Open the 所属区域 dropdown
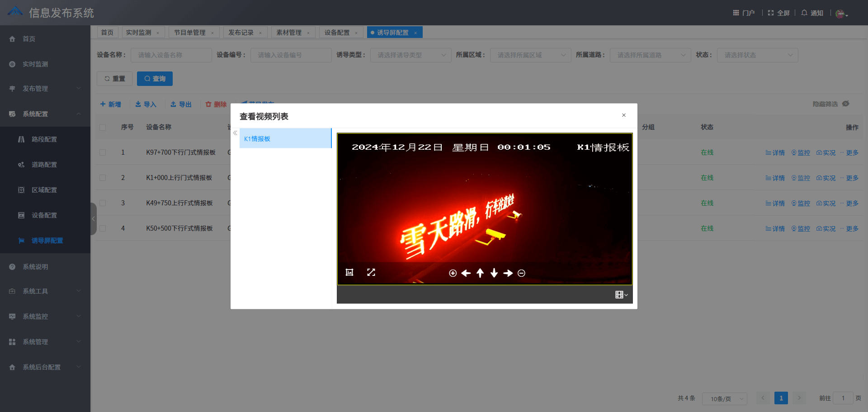This screenshot has height=412, width=868. [x=530, y=55]
